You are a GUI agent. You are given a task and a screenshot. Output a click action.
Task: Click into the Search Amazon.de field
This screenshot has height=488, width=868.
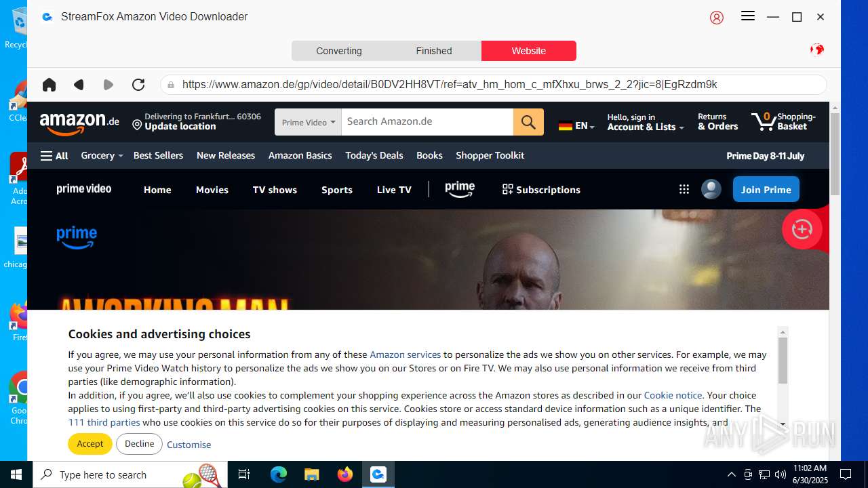[x=427, y=122]
